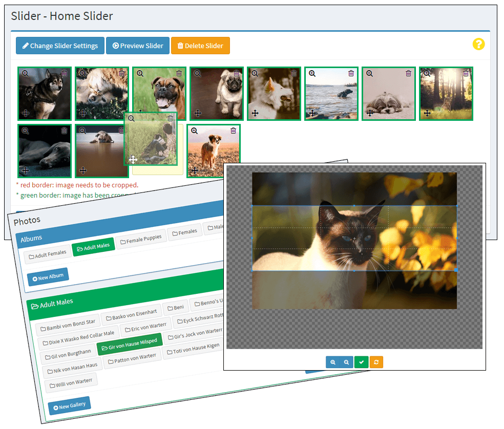Click bottom-right handle of crop box
Screen dimensions: 504x429
(456, 270)
